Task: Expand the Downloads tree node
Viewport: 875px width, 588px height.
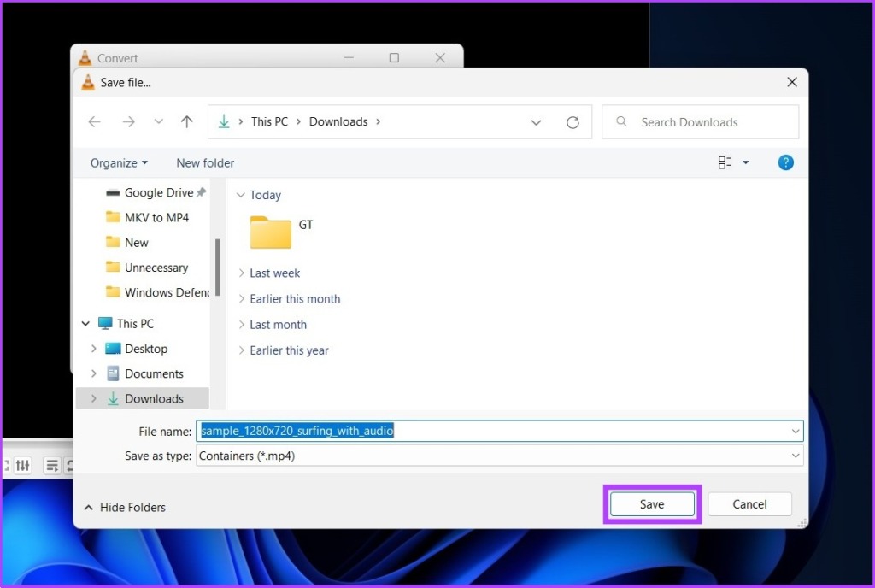Action: [x=93, y=398]
